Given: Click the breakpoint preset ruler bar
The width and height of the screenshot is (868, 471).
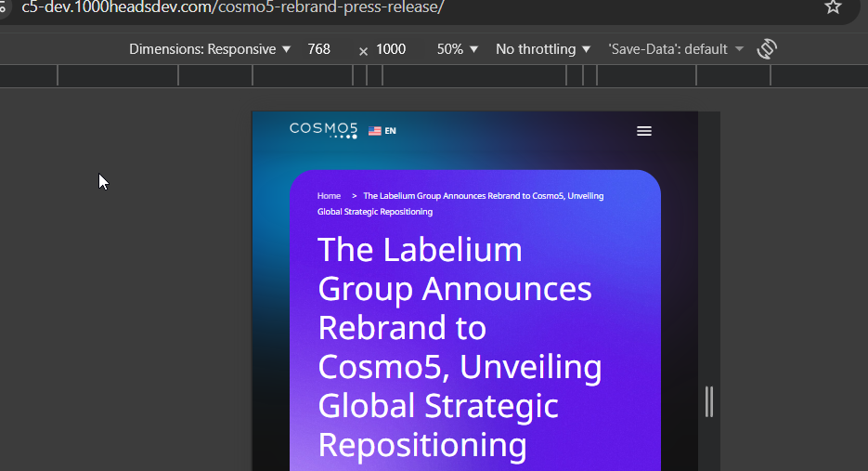Looking at the screenshot, I should tap(434, 75).
